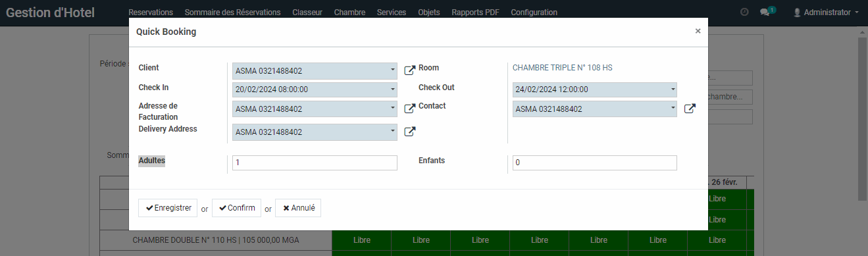Open the Reservations menu
The width and height of the screenshot is (868, 256).
[x=151, y=13]
